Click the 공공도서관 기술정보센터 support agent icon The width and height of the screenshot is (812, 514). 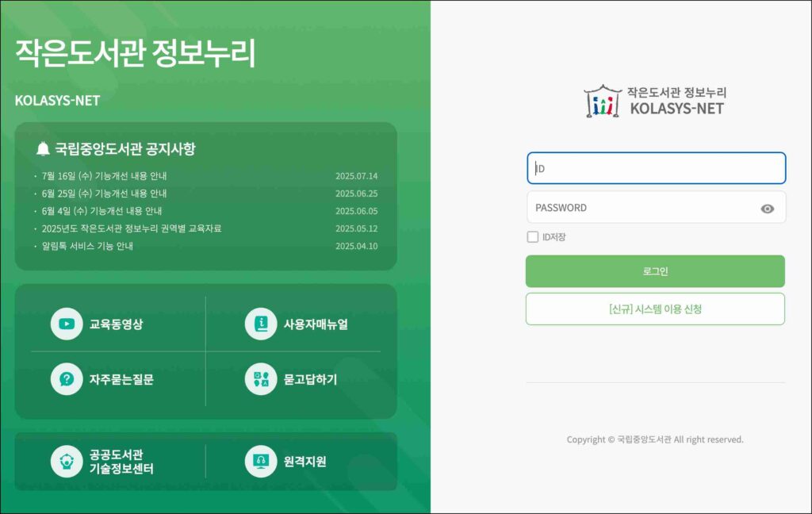pos(67,461)
